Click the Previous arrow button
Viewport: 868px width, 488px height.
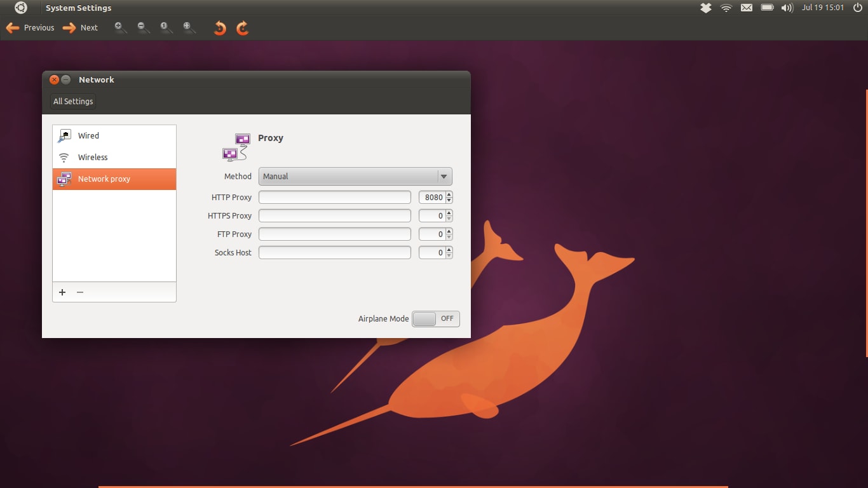30,28
